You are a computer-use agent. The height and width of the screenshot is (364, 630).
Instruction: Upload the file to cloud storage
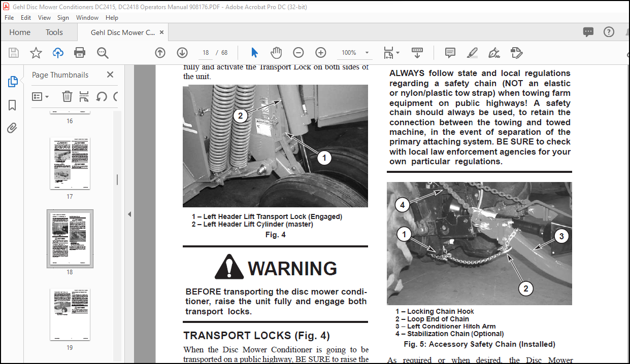(x=58, y=53)
